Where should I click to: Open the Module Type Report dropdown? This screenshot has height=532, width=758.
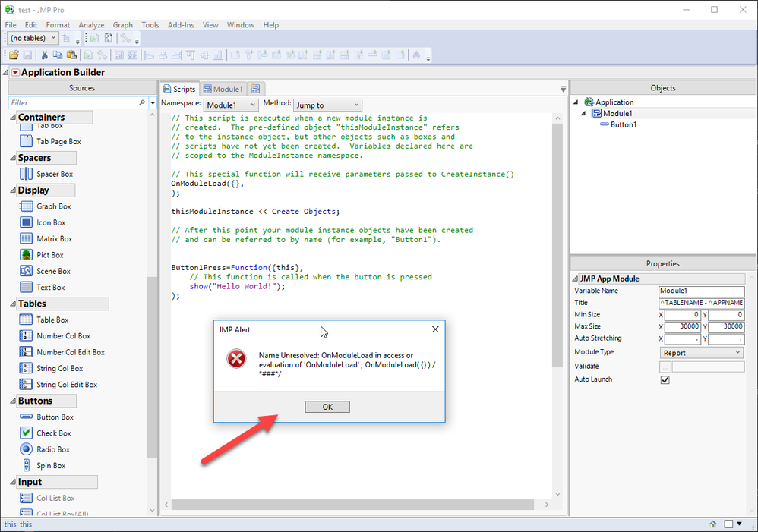702,353
